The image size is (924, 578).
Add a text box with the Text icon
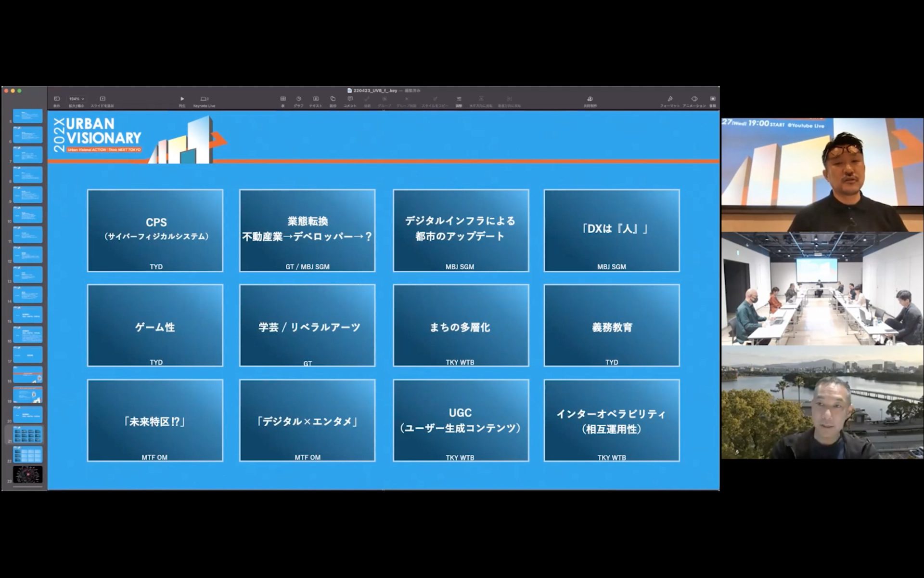pos(315,100)
